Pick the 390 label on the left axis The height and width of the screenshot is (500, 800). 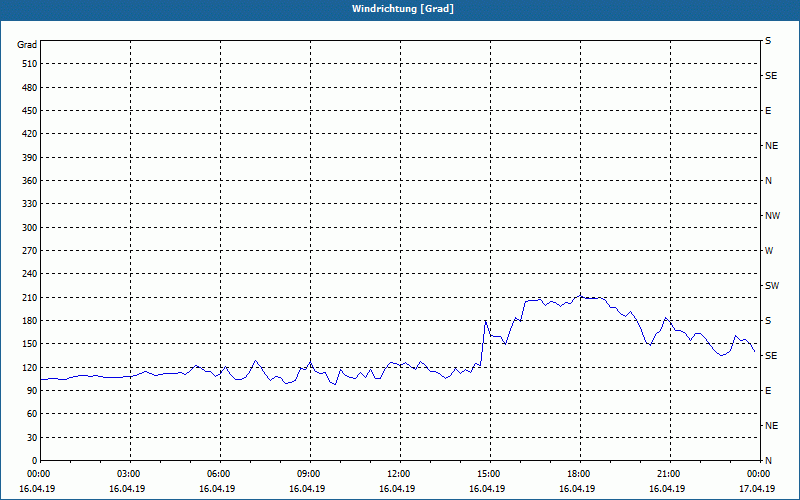point(30,158)
